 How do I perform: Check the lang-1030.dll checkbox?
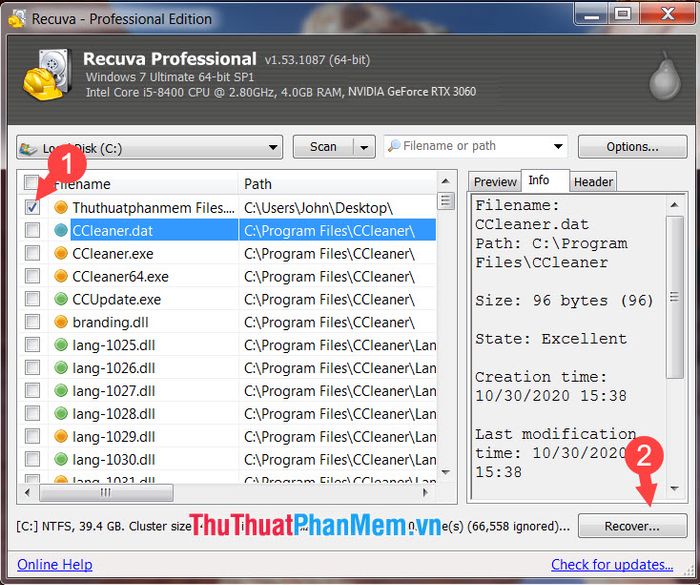[32, 459]
